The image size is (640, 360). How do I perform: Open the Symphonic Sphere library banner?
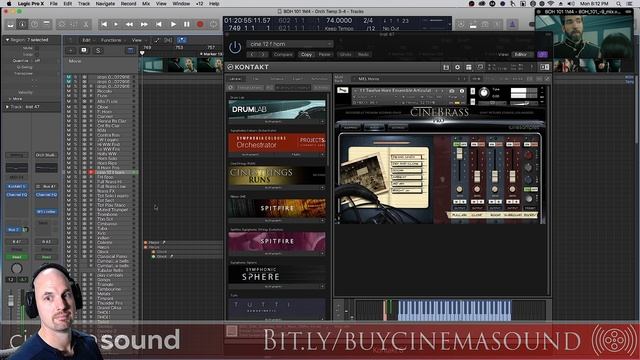coord(277,274)
